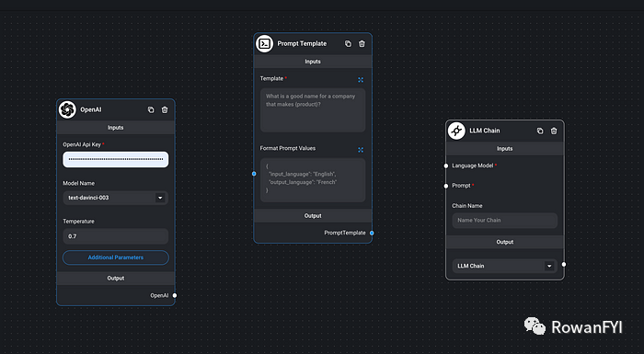Viewport: 644px width, 354px height.
Task: Click the Output header of Prompt Template node
Action: pyautogui.click(x=313, y=215)
